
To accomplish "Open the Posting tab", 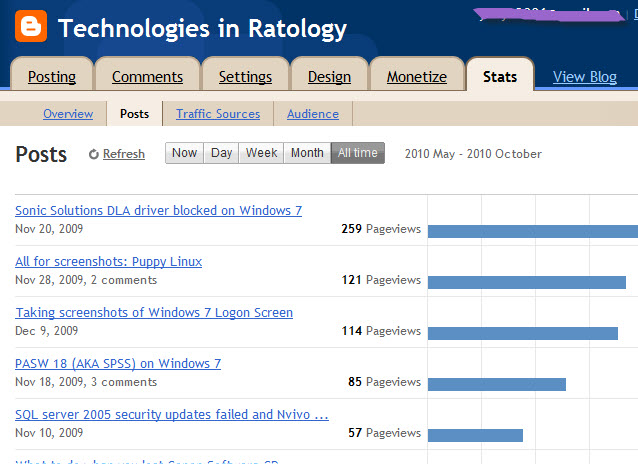I will click(x=51, y=76).
